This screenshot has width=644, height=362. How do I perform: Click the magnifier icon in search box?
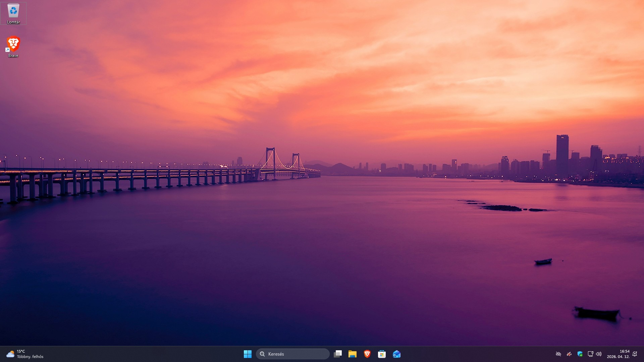point(262,354)
